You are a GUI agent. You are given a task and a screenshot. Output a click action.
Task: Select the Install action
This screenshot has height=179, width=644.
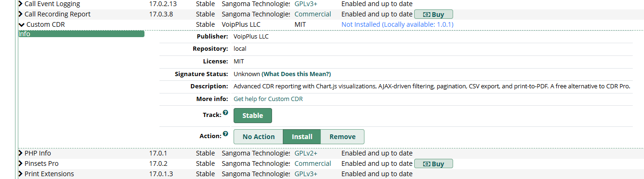(x=302, y=137)
